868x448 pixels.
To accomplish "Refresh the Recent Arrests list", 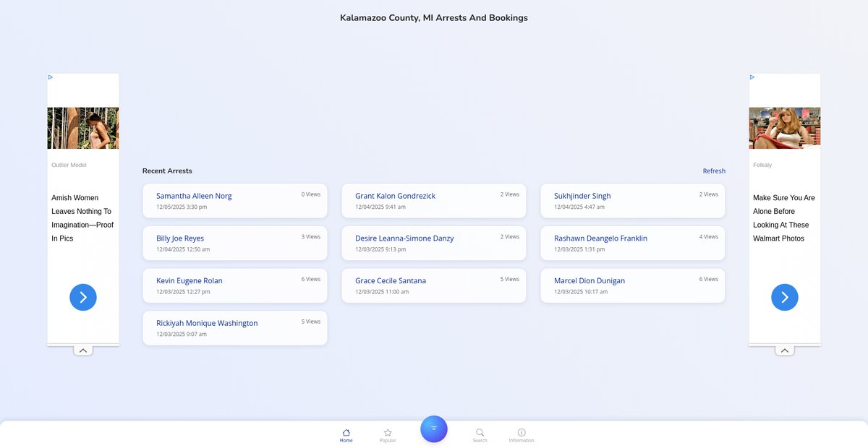I will coord(714,171).
